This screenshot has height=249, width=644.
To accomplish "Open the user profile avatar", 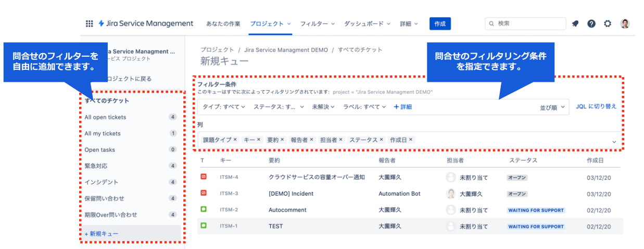I will (625, 23).
